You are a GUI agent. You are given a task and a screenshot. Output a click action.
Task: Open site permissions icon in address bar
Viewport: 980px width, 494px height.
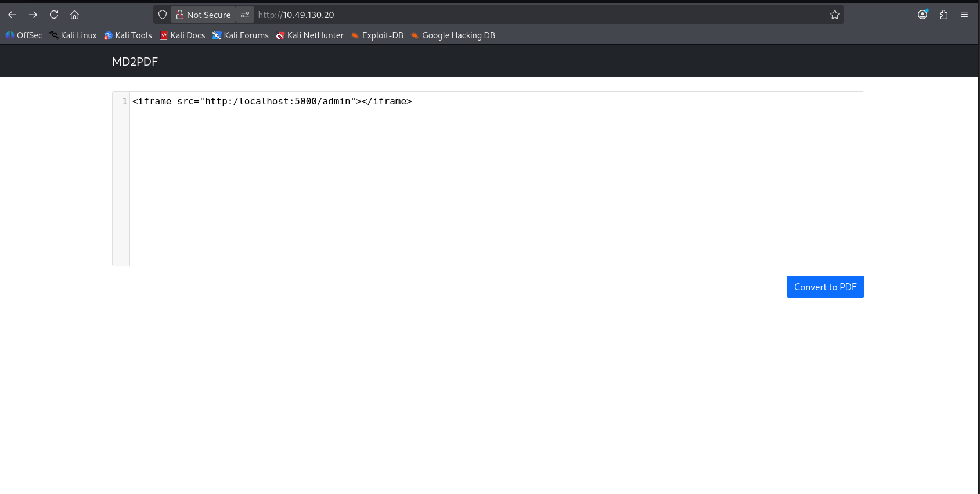tap(245, 15)
